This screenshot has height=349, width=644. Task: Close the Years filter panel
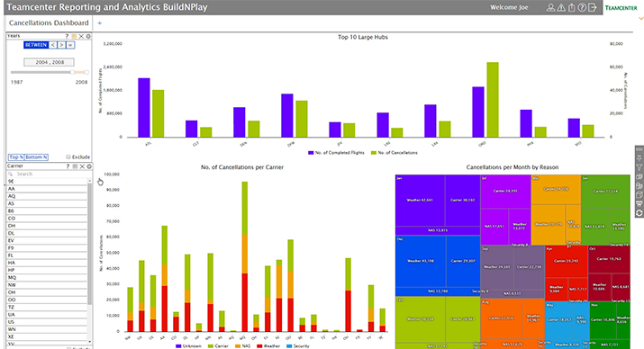(81, 36)
